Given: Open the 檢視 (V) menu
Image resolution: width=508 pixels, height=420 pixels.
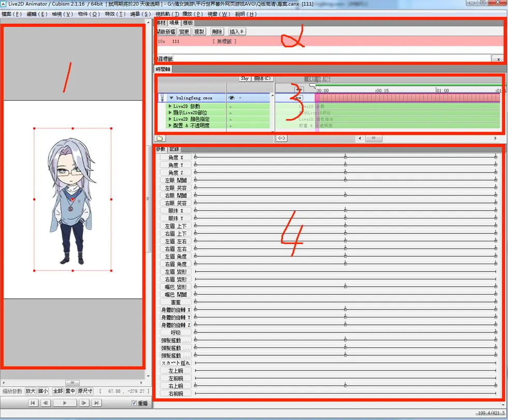Looking at the screenshot, I should [x=63, y=14].
